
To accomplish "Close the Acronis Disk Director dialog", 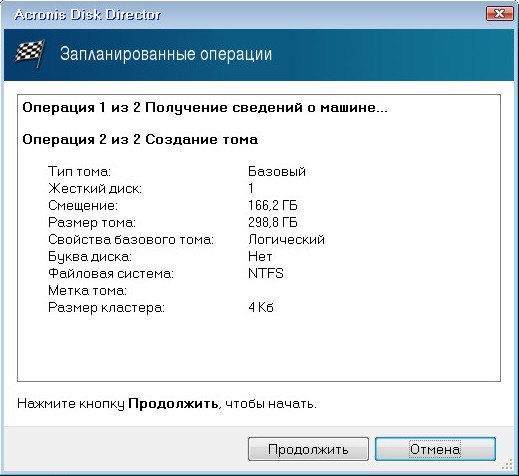I will [499, 14].
